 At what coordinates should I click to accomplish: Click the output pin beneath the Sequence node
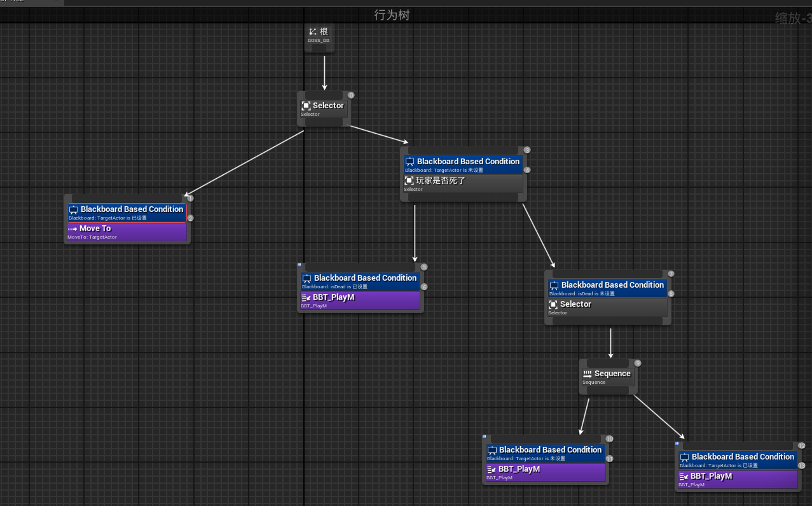pyautogui.click(x=608, y=390)
